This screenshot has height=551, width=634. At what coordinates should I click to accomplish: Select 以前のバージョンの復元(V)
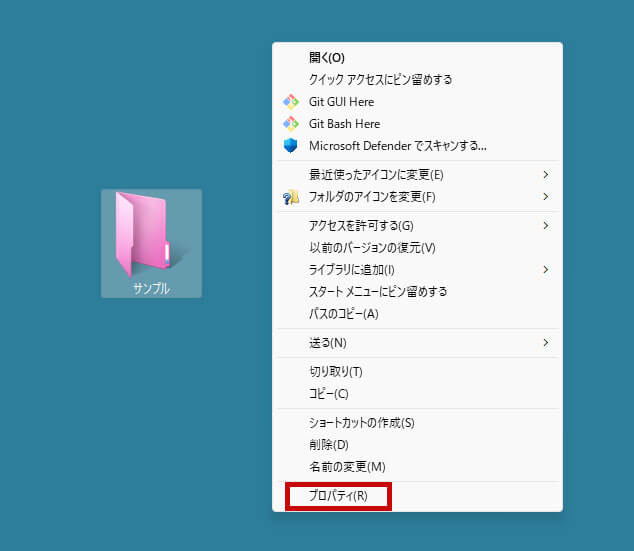(417, 247)
